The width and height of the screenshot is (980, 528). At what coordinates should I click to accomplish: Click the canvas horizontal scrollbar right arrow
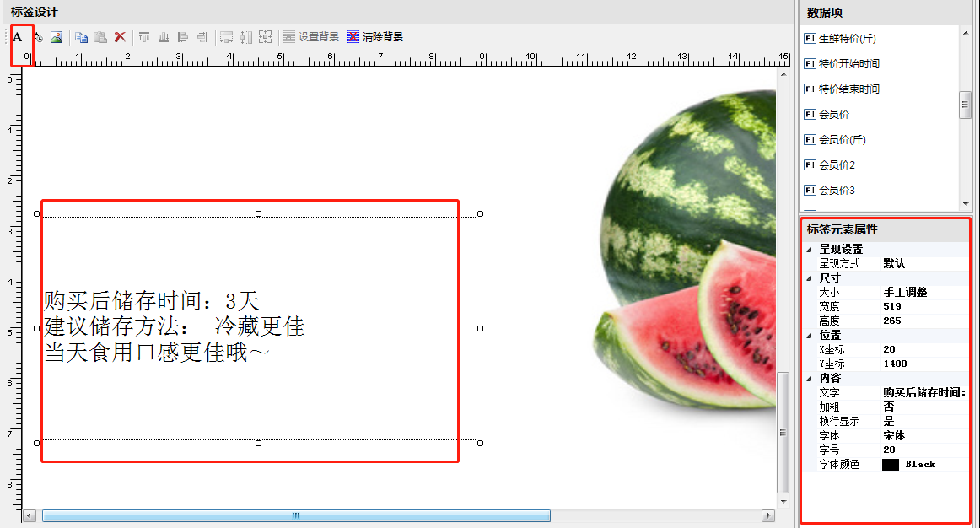[x=768, y=515]
